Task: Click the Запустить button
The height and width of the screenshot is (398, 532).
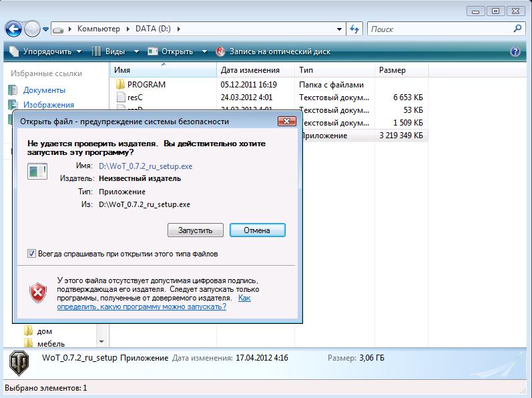Action: click(x=196, y=230)
